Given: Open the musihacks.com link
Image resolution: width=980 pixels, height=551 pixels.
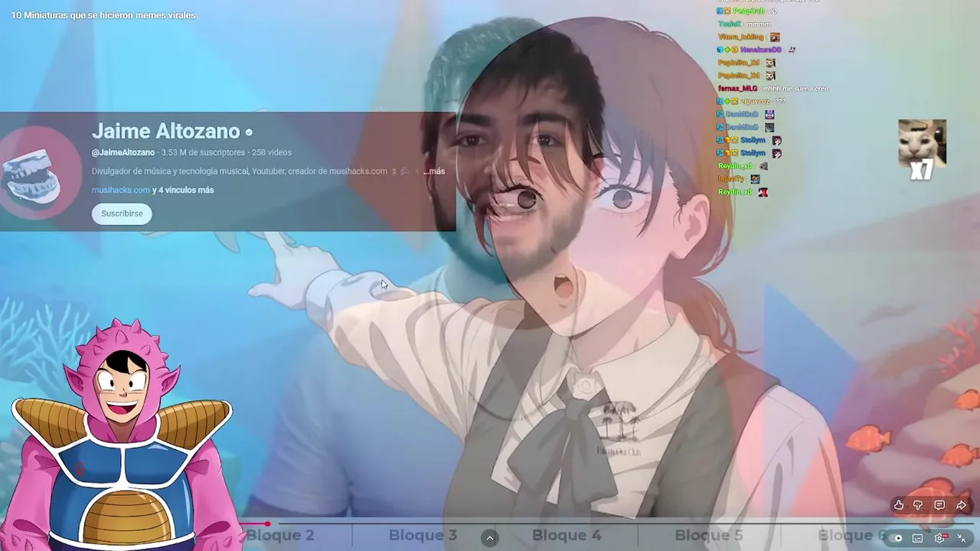Looking at the screenshot, I should click(121, 190).
